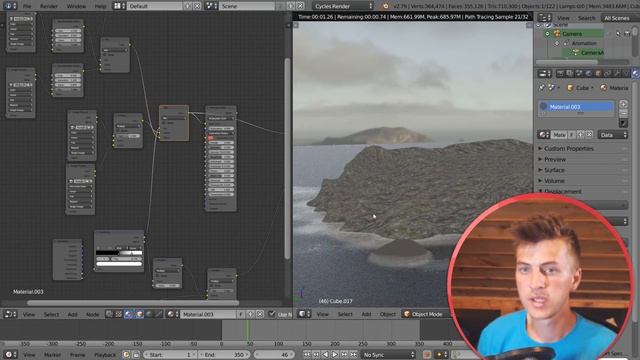Viewport: 640px width, 360px height.
Task: Open the Material properties tab
Action: pos(636,73)
